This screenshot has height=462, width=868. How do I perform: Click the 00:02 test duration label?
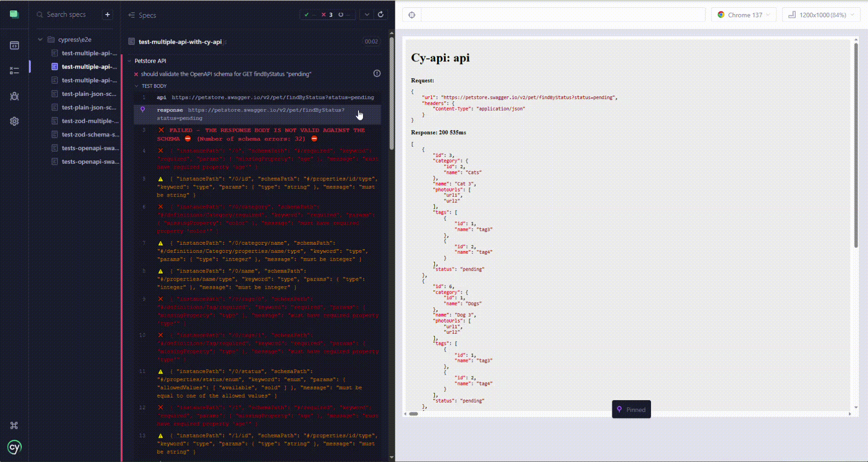point(371,41)
